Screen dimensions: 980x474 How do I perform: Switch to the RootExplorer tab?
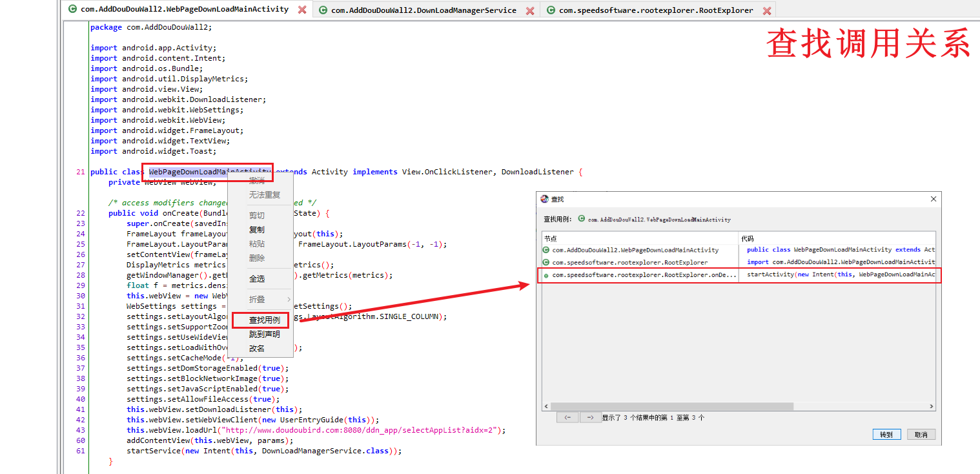(x=656, y=10)
